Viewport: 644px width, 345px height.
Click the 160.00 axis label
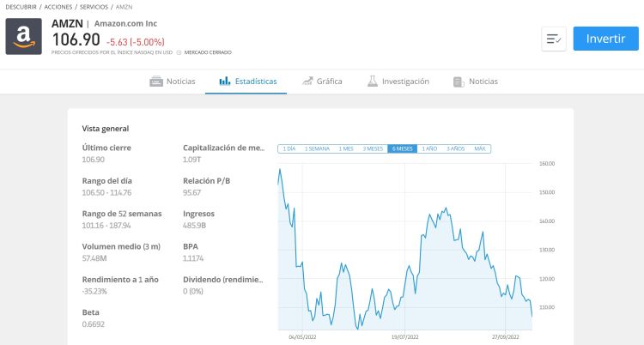pos(547,163)
